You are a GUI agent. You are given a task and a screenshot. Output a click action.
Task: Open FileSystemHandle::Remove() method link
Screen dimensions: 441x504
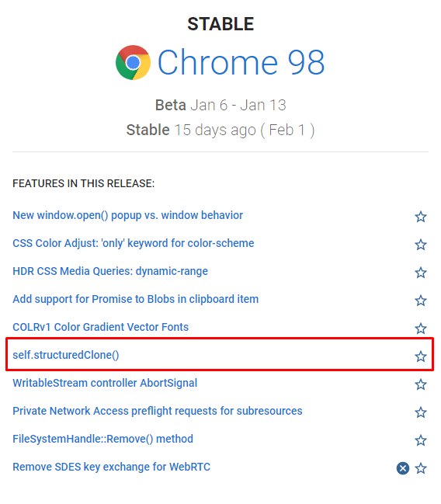tap(102, 439)
